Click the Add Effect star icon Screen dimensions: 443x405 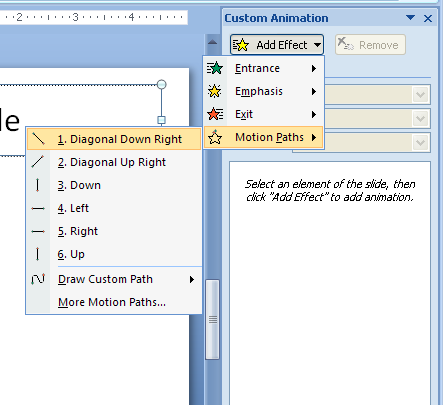click(x=240, y=45)
